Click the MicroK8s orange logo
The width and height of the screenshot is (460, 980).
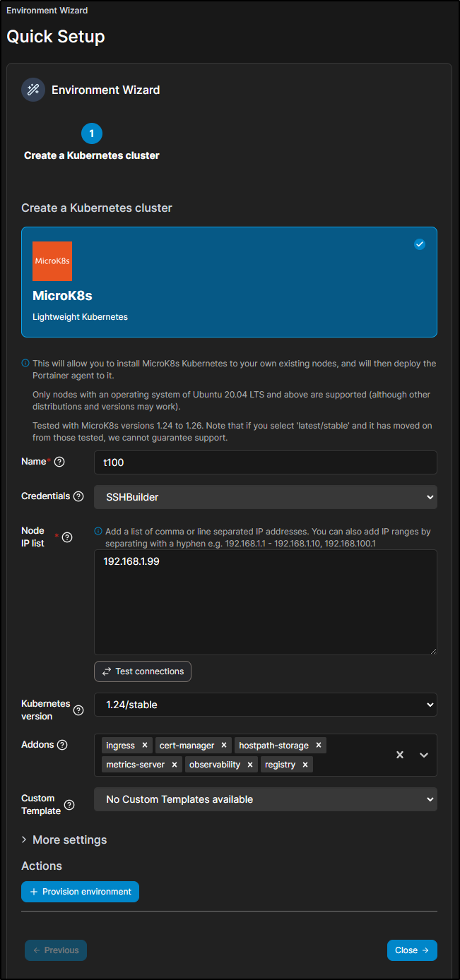(x=52, y=261)
